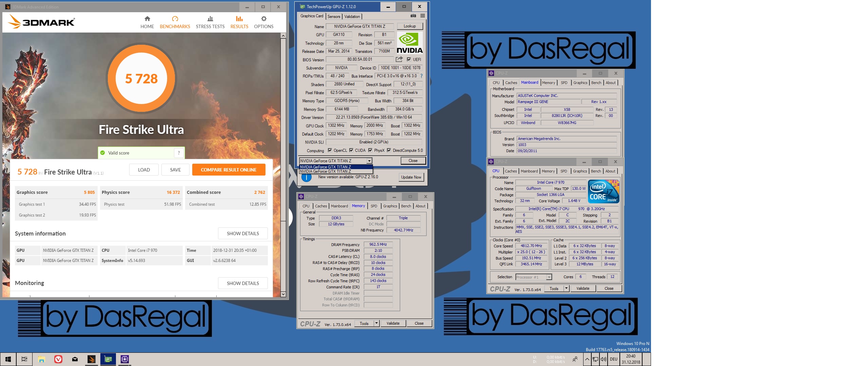
Task: Click the Graphics score value 5 805
Action: tap(90, 192)
